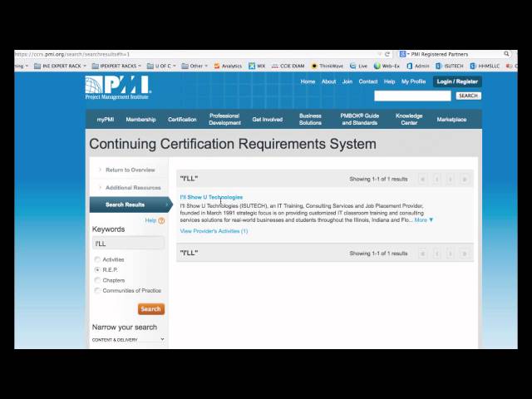Open My Profile link
532x399 pixels.
pos(413,81)
